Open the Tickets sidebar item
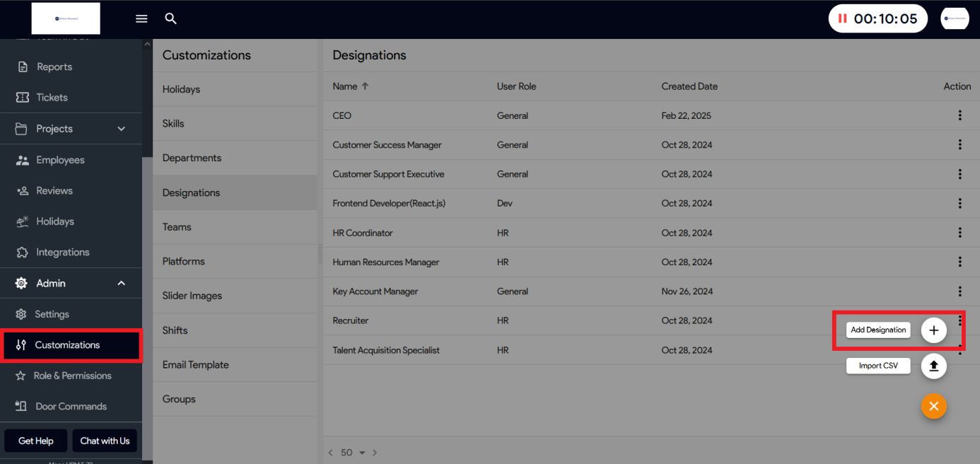 tap(52, 98)
